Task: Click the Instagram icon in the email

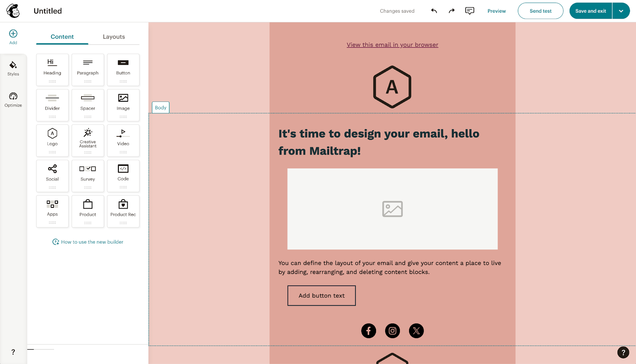Action: click(392, 331)
